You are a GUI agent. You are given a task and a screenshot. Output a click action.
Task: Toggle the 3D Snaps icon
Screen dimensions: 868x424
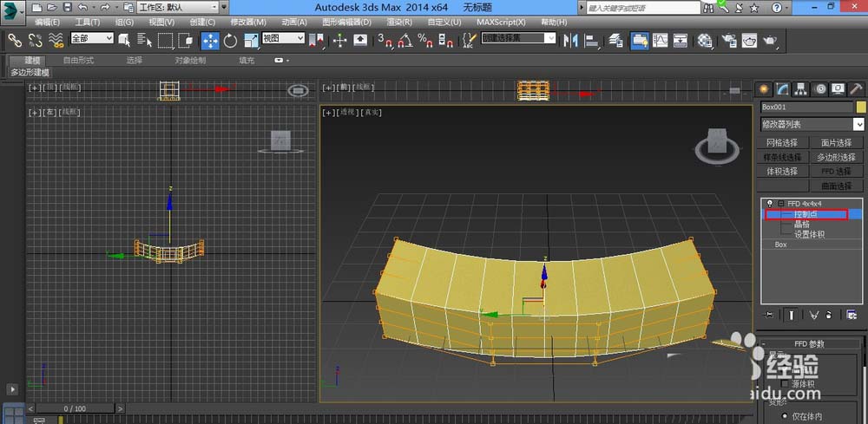point(385,40)
